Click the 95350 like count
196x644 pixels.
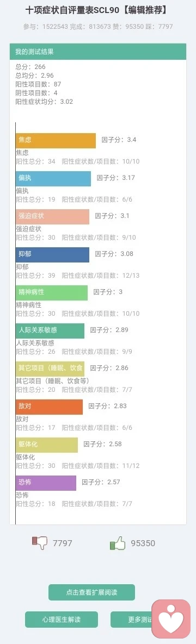click(x=143, y=543)
